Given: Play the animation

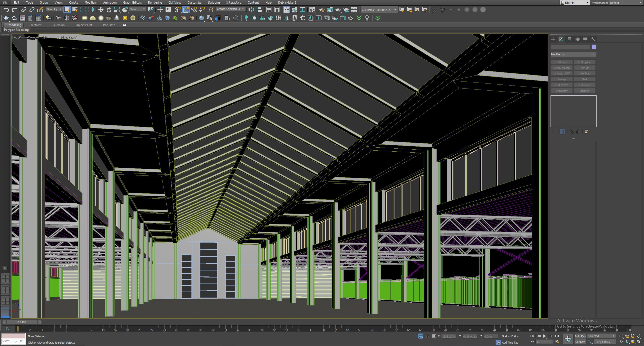Looking at the screenshot, I should tap(545, 336).
